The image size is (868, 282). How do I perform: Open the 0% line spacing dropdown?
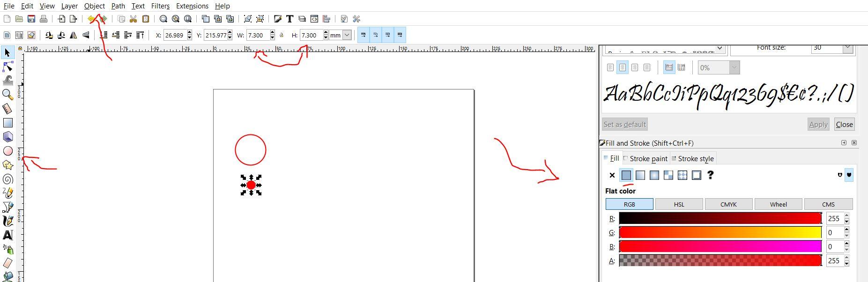pyautogui.click(x=734, y=67)
